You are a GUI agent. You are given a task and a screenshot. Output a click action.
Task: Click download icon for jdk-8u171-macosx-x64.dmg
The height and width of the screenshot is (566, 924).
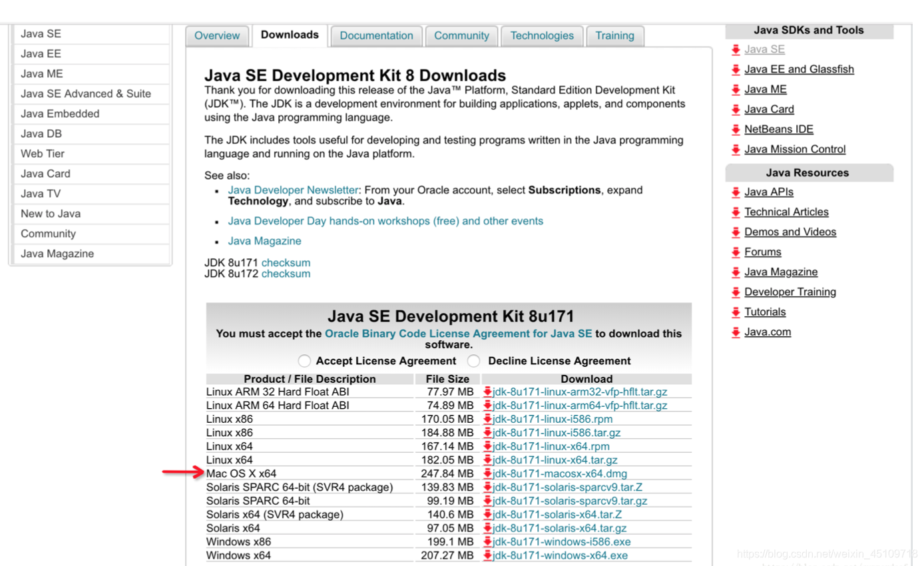(x=487, y=473)
